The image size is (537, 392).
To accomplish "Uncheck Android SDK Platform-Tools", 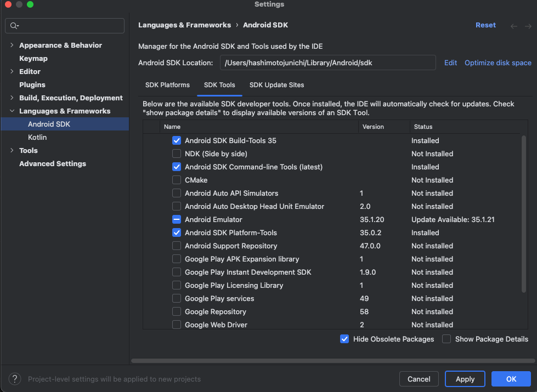I will point(177,233).
